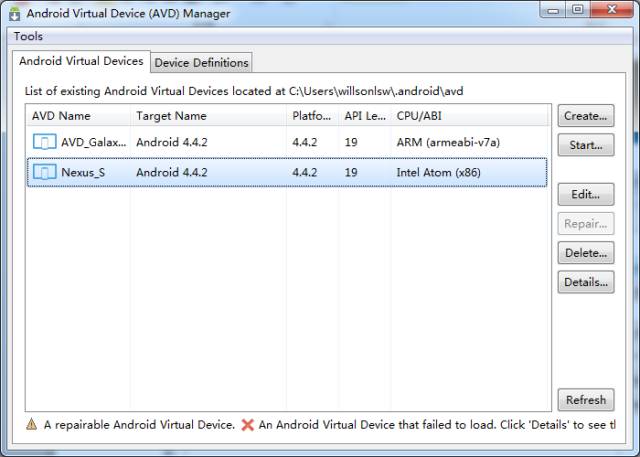The height and width of the screenshot is (457, 640).
Task: Sort by Target Name column header
Action: point(208,116)
